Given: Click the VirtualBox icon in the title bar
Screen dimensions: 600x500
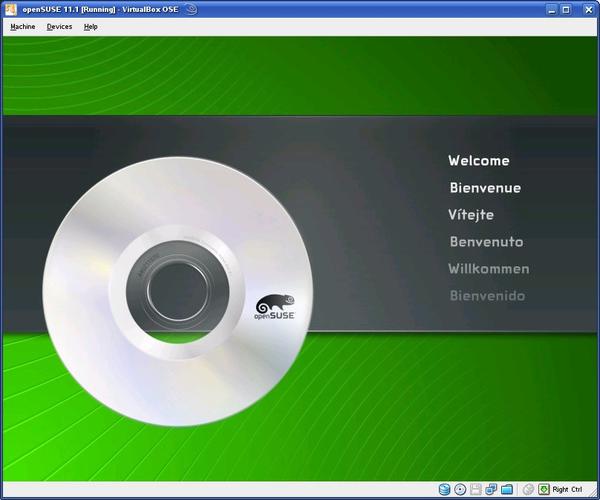Looking at the screenshot, I should [11, 9].
